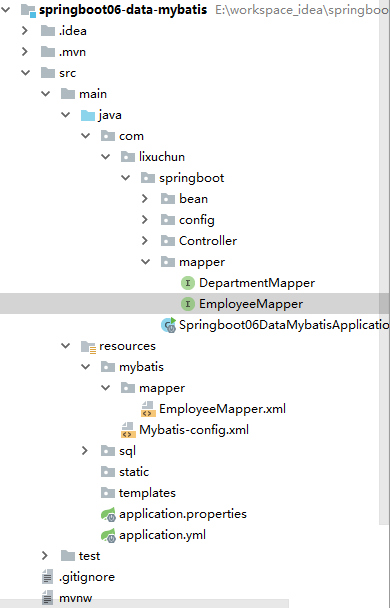Collapse the lixuchun package arrow
Viewport: 390px width, 608px height.
(105, 157)
